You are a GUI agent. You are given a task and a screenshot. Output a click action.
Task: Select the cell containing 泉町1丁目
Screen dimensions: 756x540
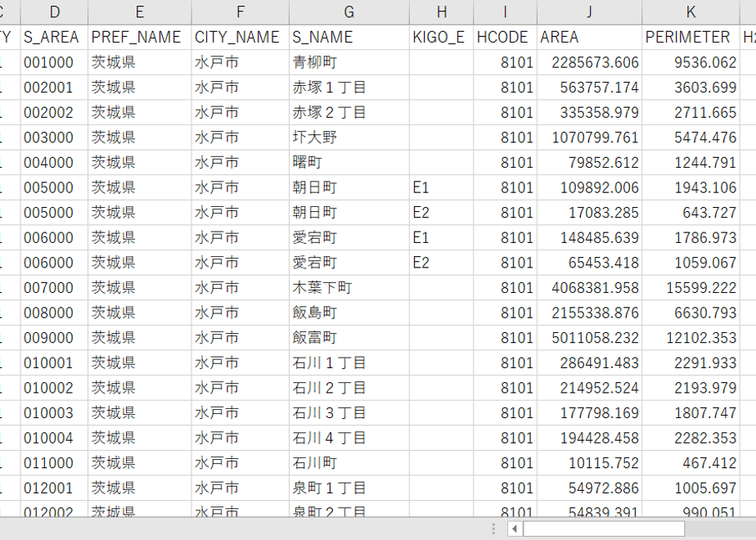point(349,488)
